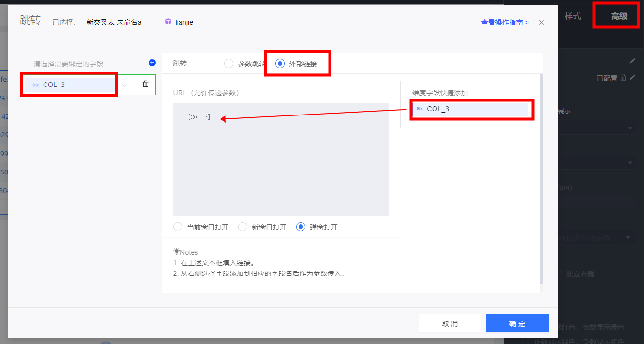Switch to the 样式 tab
Screen dimensions: 644x344
(572, 16)
